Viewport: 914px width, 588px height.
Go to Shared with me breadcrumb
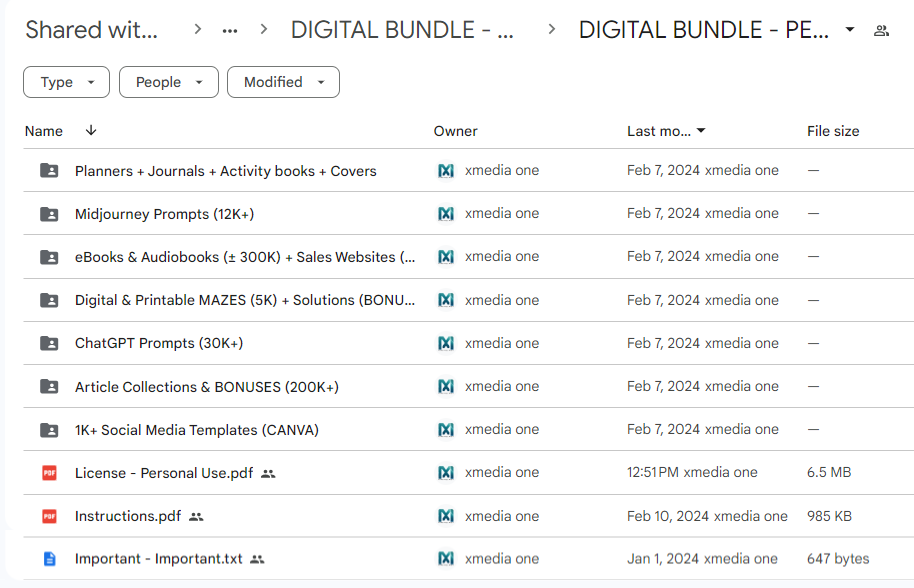click(x=92, y=30)
